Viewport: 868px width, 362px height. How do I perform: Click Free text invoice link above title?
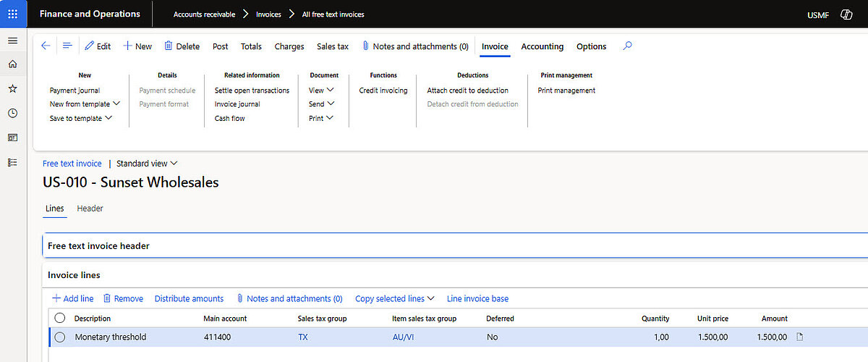point(72,164)
